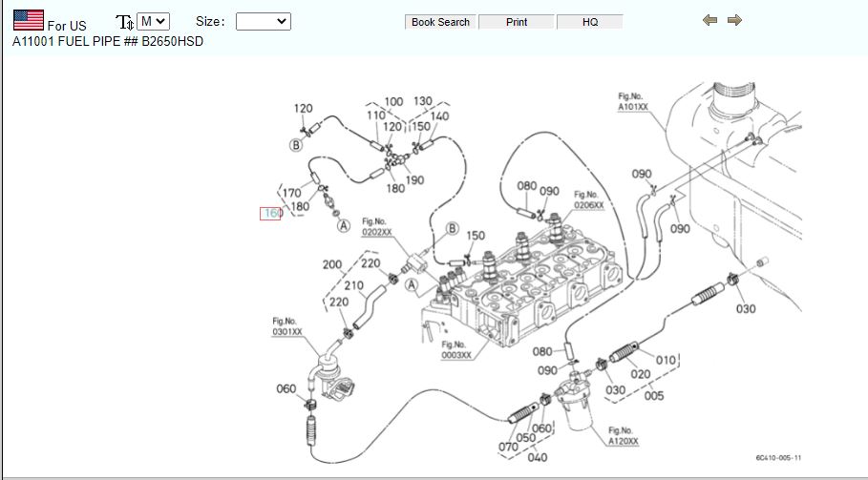Jump to figure reference 0003XX

[x=455, y=350]
